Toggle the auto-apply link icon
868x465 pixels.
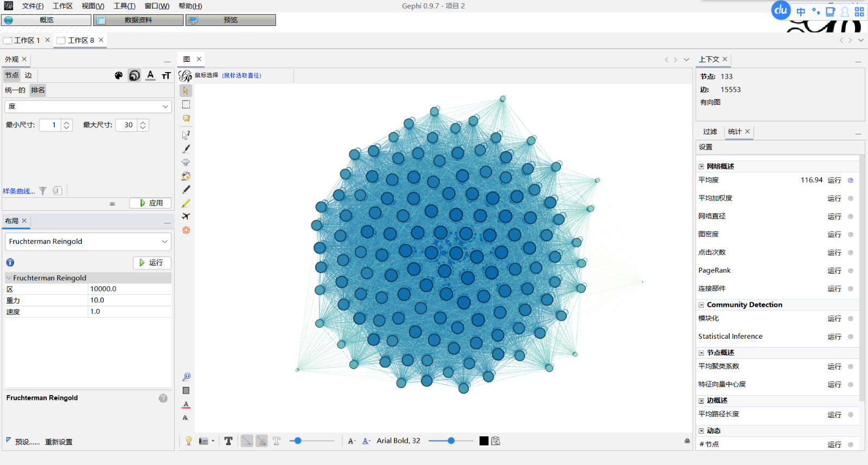tap(112, 204)
